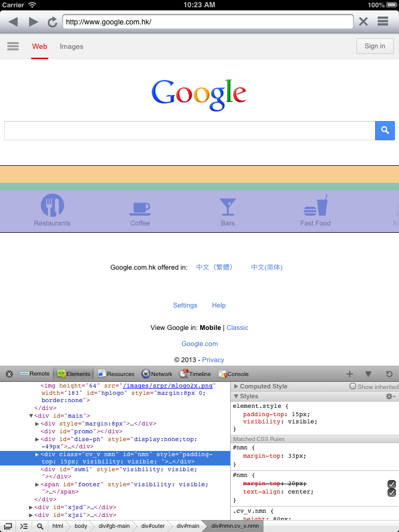
Task: Expand the div id="xjsi" node
Action: [x=31, y=515]
